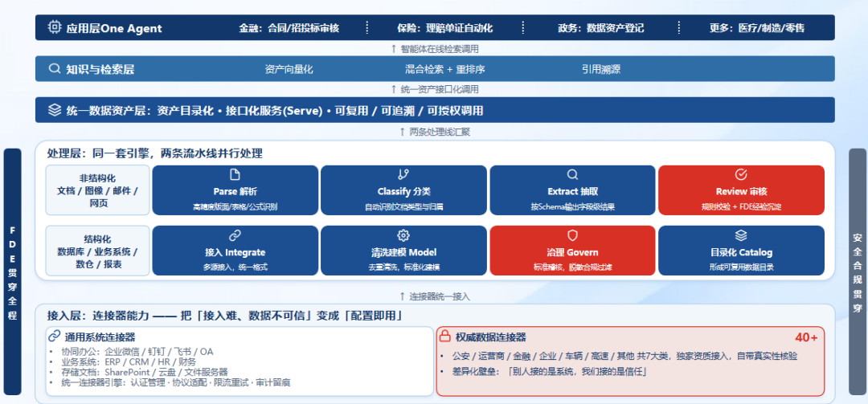Click the chip icon beside 应用层One Agent

54,27
